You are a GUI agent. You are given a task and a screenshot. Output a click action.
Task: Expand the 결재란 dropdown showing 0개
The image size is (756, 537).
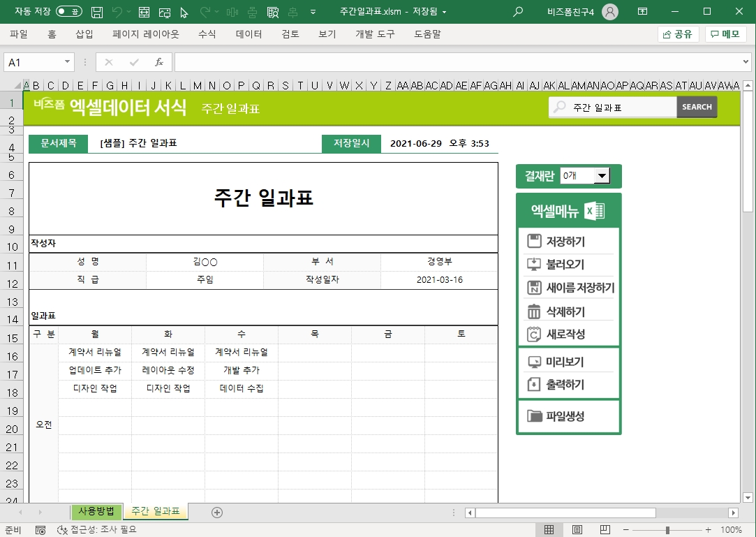pos(602,177)
